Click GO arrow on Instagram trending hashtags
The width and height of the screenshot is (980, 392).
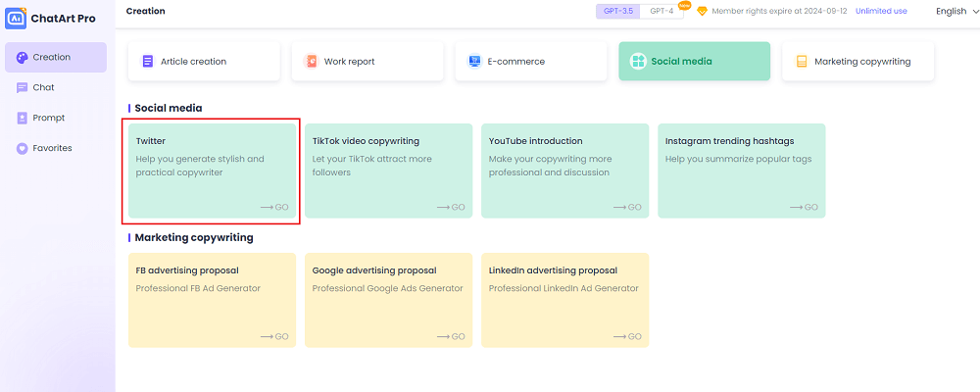(804, 207)
